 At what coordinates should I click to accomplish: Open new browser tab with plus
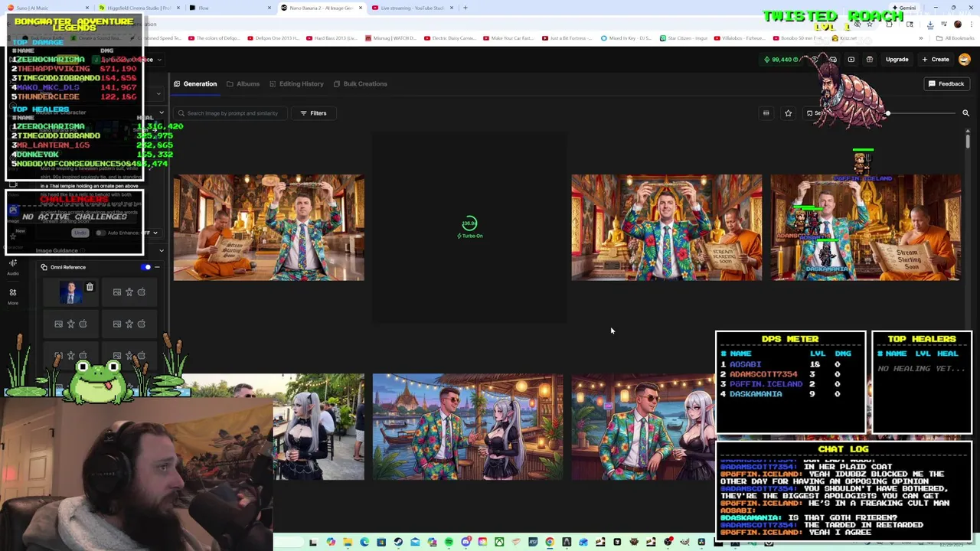[465, 8]
